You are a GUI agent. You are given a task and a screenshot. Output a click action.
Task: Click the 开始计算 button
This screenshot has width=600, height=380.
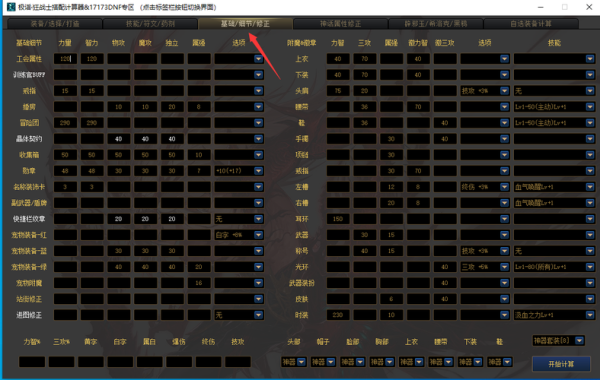click(x=561, y=364)
